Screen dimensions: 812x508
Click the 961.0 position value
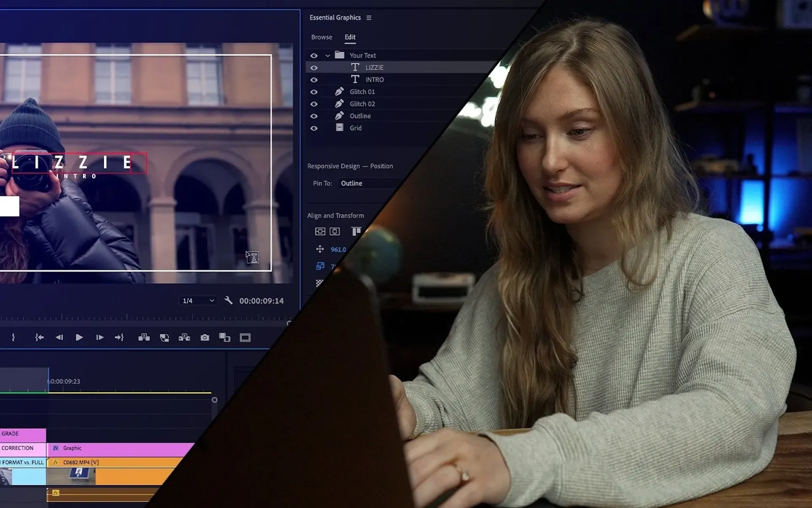(338, 250)
